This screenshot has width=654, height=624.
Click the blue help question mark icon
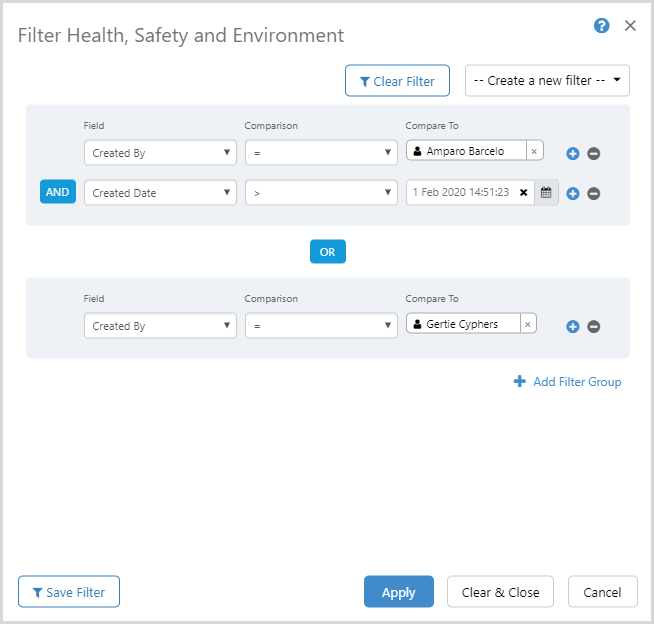point(601,26)
